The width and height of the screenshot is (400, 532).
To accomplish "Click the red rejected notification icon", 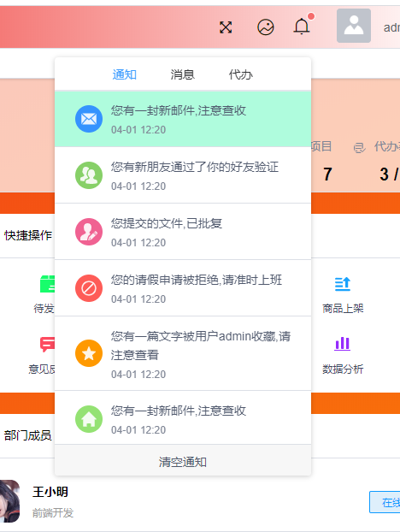I will (x=89, y=288).
